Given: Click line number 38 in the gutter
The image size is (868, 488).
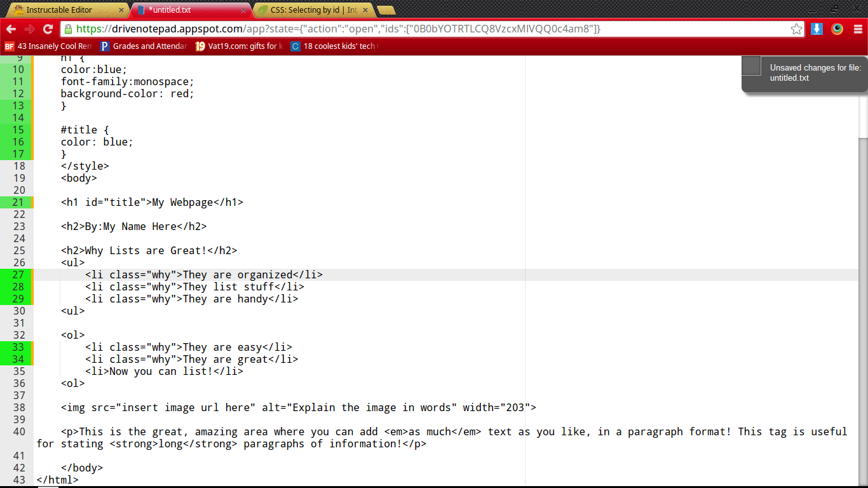Looking at the screenshot, I should [x=18, y=407].
